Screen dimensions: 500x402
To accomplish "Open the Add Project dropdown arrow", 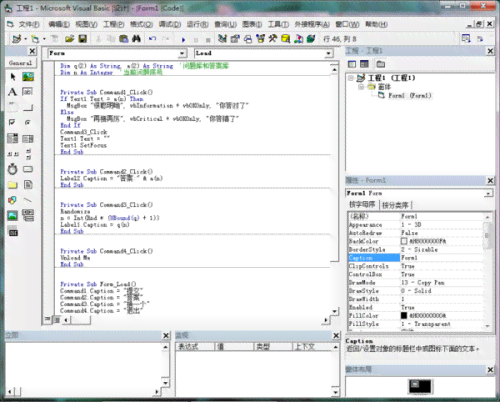I will [x=25, y=39].
